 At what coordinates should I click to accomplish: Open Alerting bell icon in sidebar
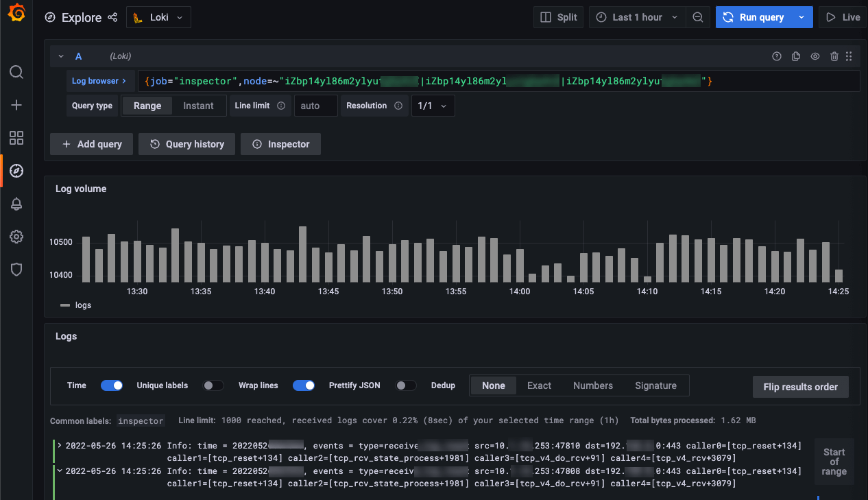point(16,204)
